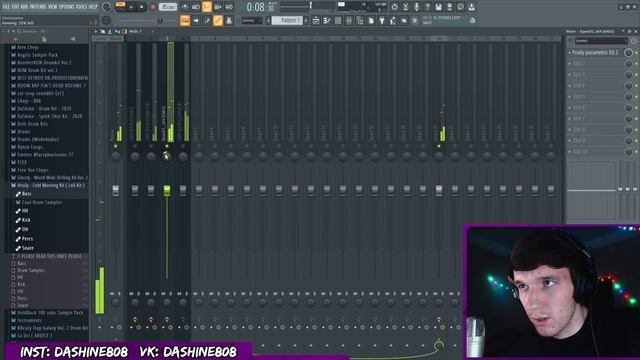
Task: Click the Browser view icon in toolbar
Action: click(x=360, y=21)
